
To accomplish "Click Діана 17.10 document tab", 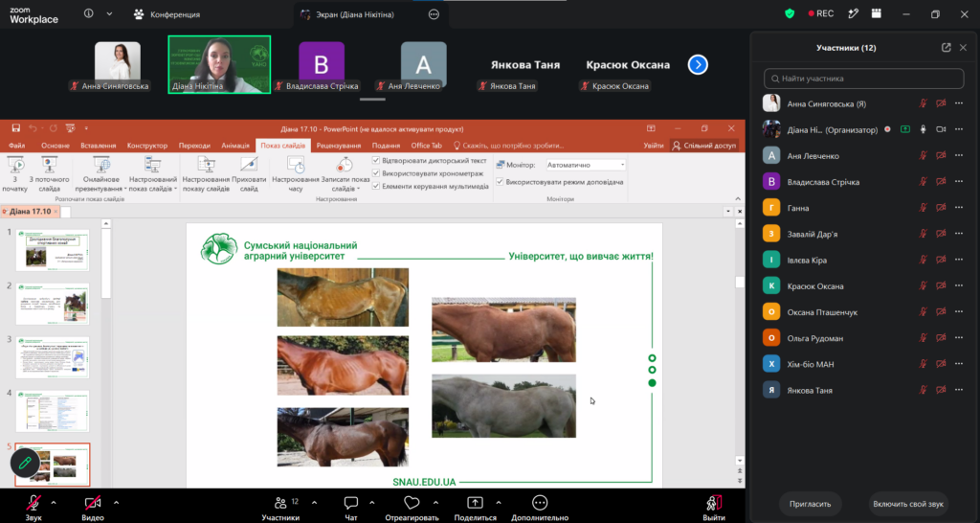I will click(x=30, y=212).
